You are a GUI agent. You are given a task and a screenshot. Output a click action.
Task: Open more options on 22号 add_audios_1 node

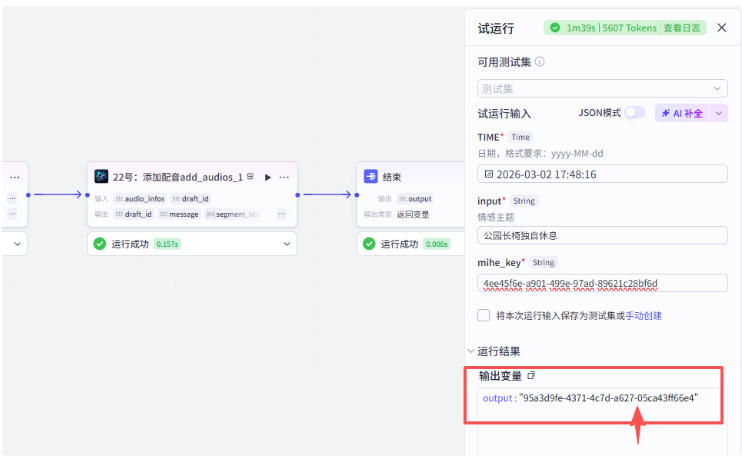(x=284, y=177)
